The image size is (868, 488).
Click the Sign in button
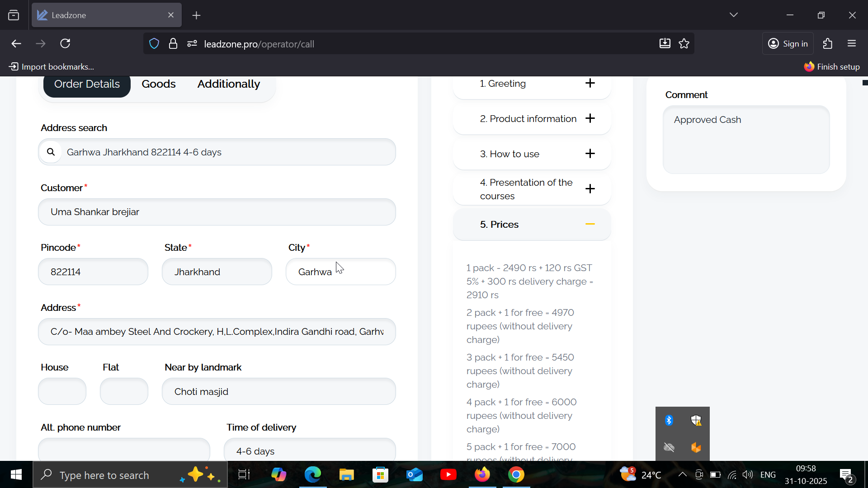click(788, 44)
